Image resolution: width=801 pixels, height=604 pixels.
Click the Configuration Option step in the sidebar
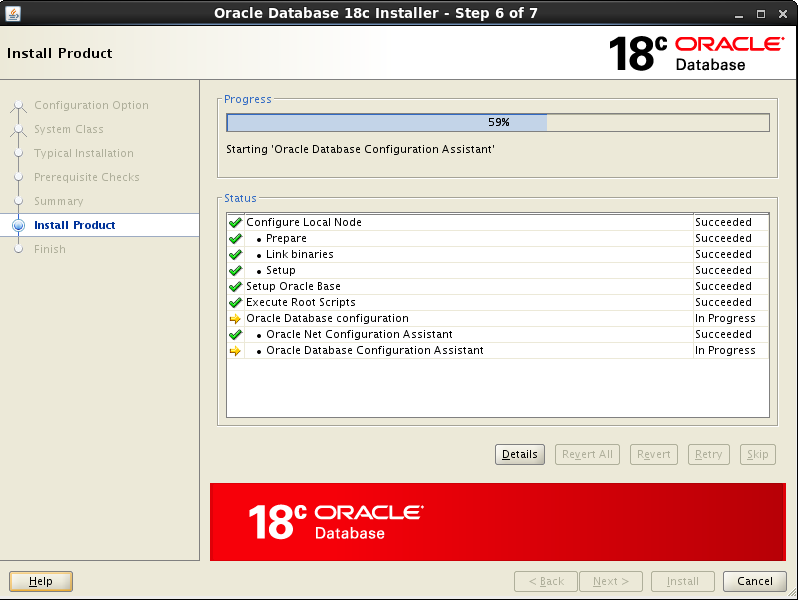[90, 105]
